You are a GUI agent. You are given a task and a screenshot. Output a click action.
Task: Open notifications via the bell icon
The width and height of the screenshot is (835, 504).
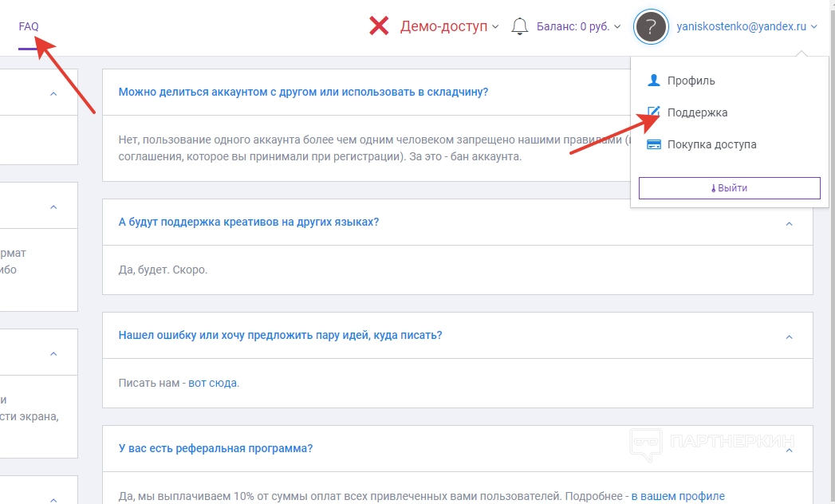coord(520,26)
